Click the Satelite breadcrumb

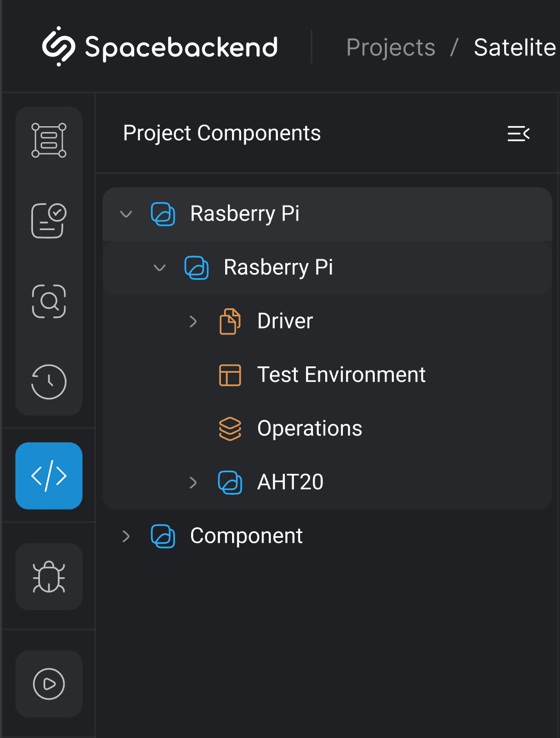(514, 47)
